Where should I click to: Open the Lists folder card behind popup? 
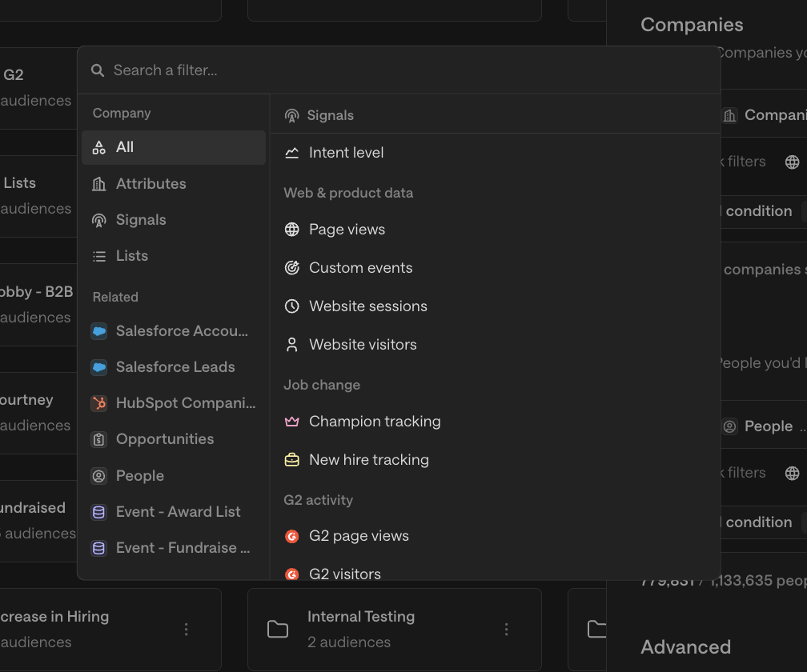pyautogui.click(x=38, y=196)
